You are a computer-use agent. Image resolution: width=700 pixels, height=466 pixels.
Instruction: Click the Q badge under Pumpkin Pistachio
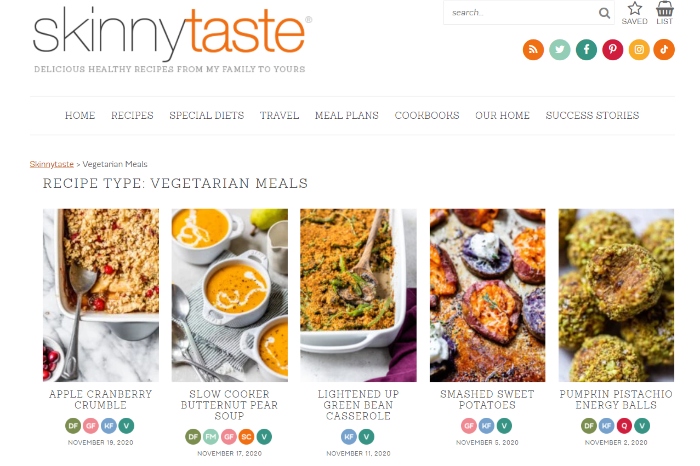tap(624, 426)
